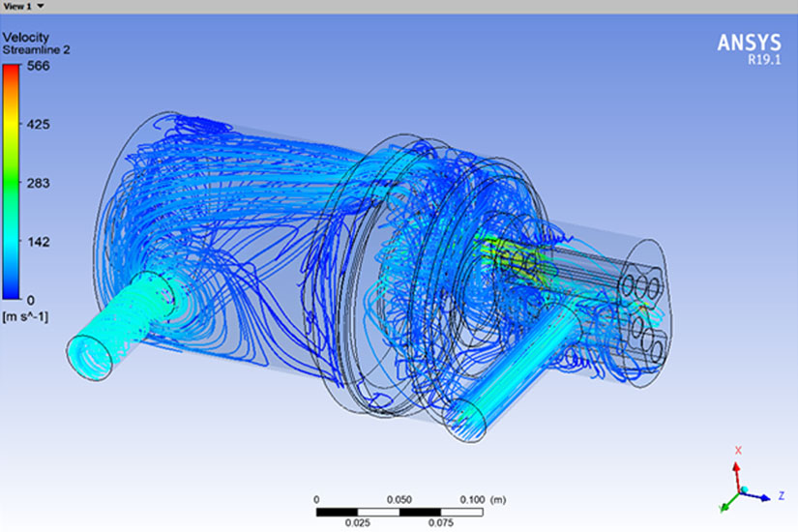Click the green middle of velocity legend bar
This screenshot has height=532, width=798.
coord(11,184)
